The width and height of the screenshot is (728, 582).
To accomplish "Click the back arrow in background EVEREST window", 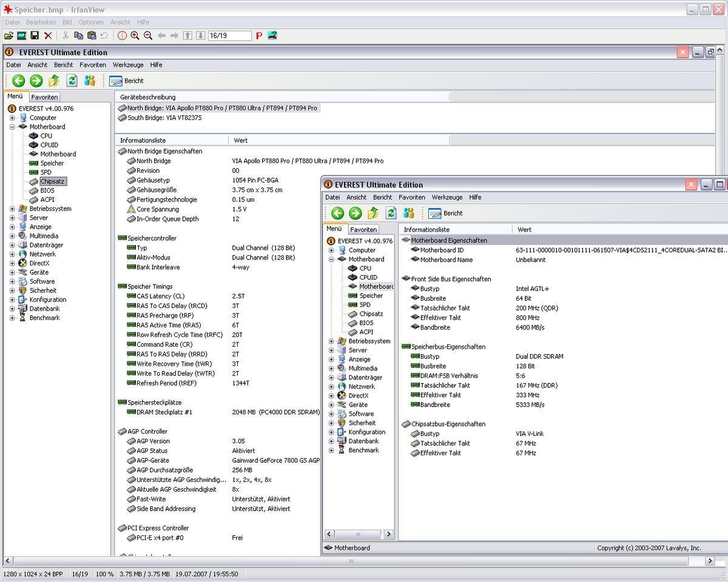I will (x=19, y=81).
